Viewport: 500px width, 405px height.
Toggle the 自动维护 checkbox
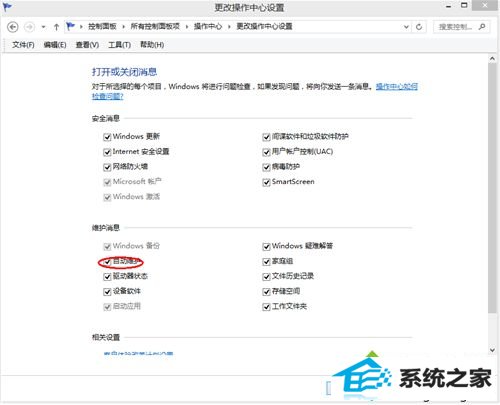pos(107,262)
